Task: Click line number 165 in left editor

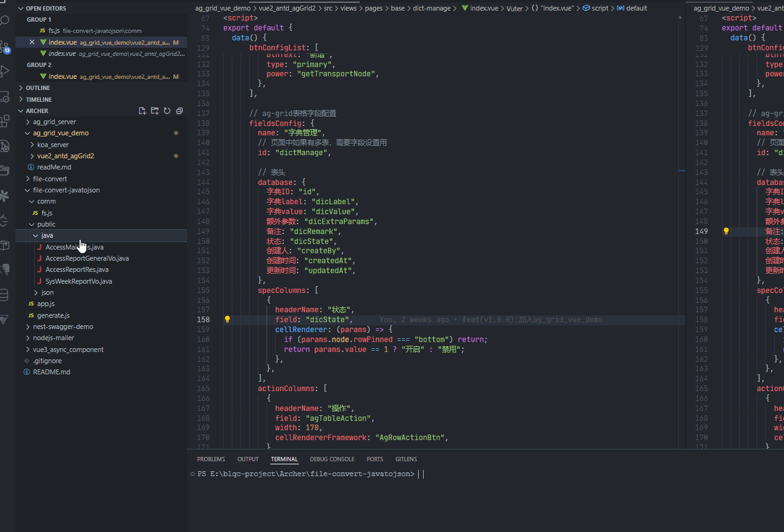Action: pos(203,389)
